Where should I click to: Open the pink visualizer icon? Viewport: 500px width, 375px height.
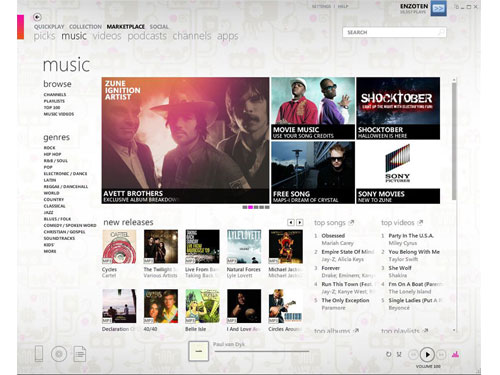point(455,354)
